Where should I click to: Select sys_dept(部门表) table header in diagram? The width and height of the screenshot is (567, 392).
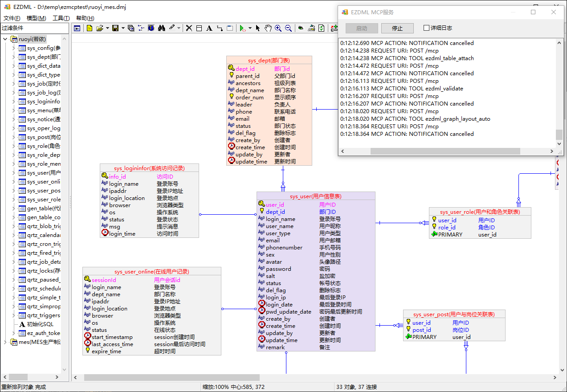(269, 61)
